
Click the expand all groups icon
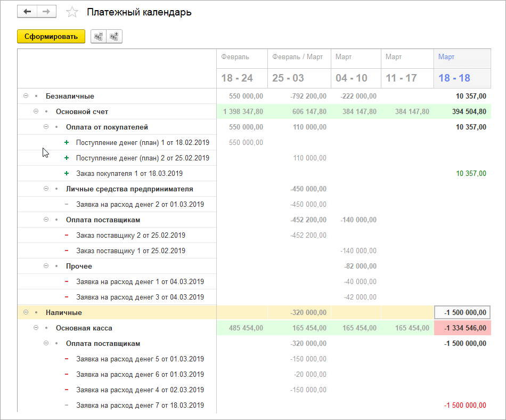pos(114,36)
